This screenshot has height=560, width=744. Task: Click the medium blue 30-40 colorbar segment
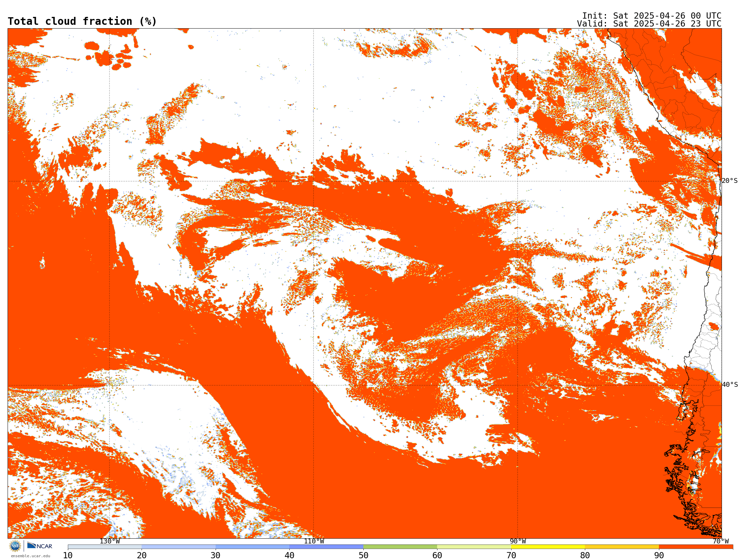click(x=252, y=547)
